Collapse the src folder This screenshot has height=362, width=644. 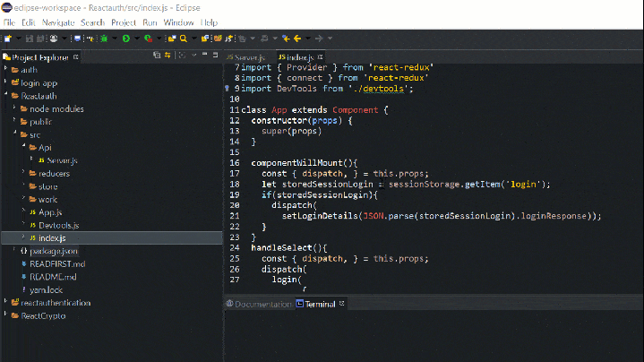[x=14, y=134]
